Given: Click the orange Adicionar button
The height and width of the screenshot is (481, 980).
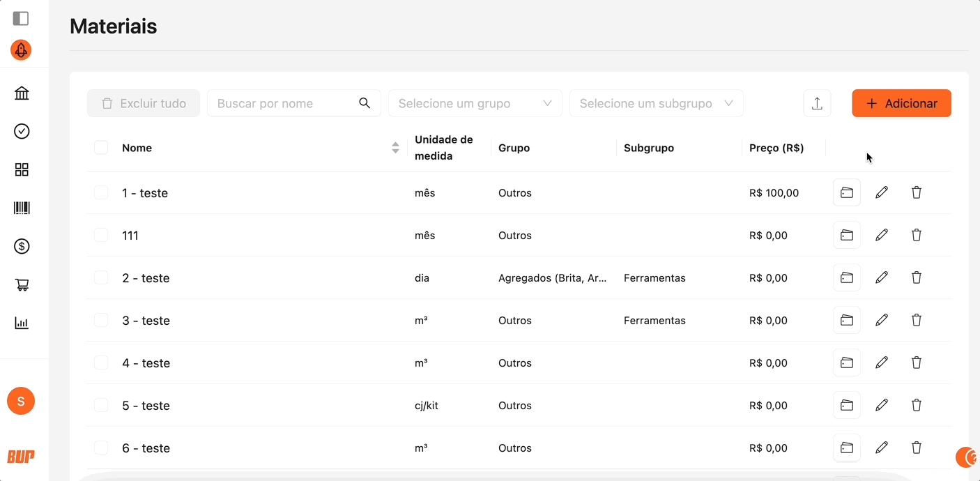Looking at the screenshot, I should [x=901, y=103].
